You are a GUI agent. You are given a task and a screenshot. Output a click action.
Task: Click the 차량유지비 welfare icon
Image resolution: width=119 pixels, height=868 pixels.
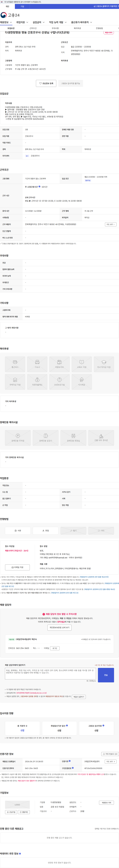click(x=59, y=364)
